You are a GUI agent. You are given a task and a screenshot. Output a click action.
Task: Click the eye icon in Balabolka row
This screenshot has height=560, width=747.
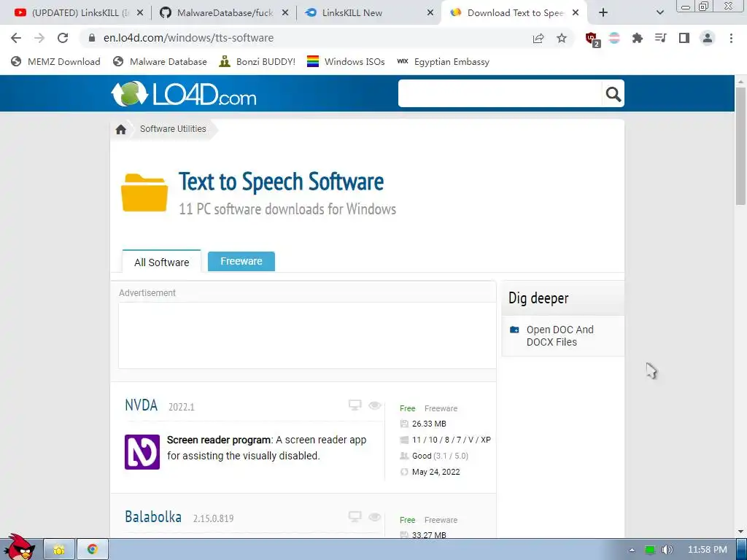coord(375,517)
